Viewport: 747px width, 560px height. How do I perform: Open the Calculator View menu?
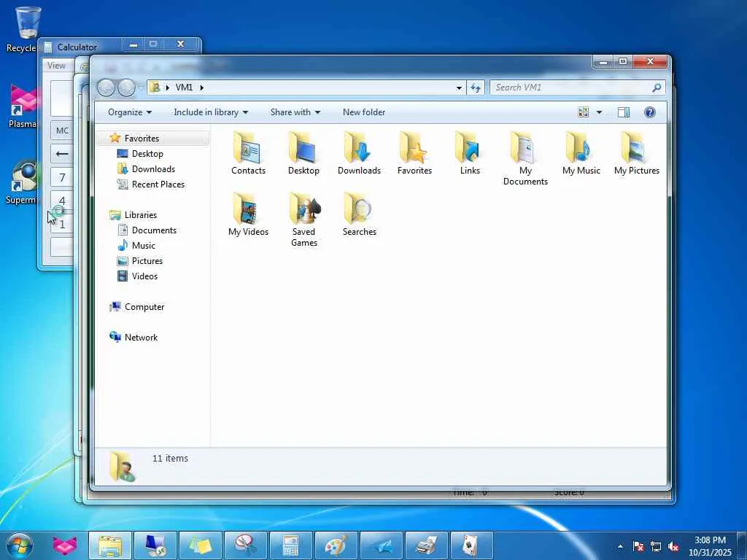click(56, 66)
